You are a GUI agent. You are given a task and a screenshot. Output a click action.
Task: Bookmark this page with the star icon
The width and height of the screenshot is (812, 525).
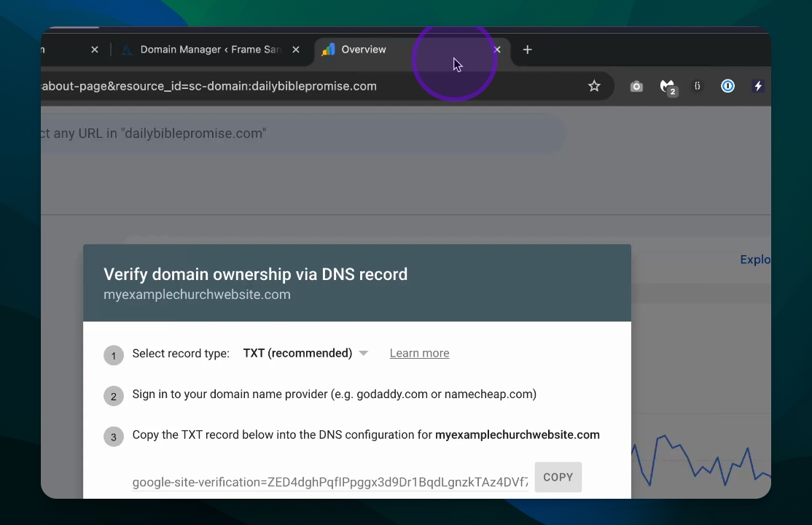(x=594, y=86)
